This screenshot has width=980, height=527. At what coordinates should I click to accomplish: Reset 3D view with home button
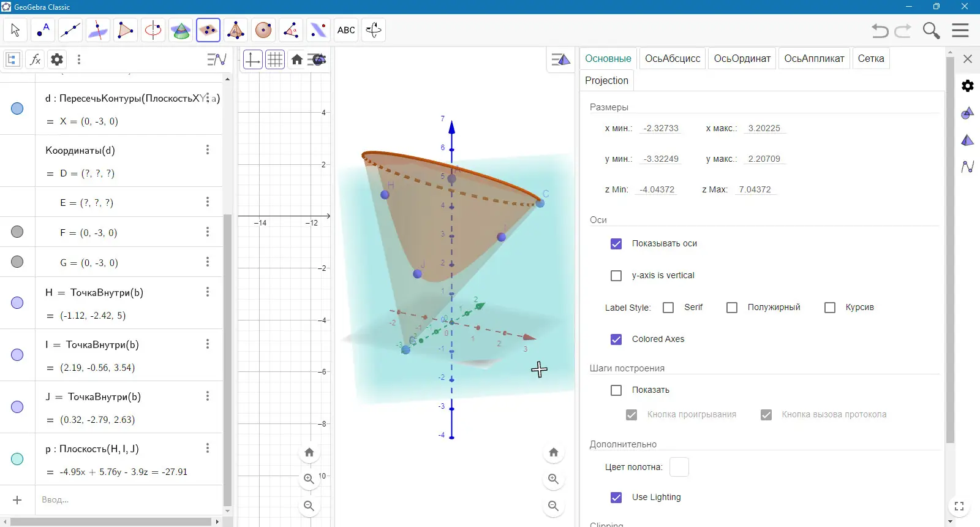[x=554, y=452]
